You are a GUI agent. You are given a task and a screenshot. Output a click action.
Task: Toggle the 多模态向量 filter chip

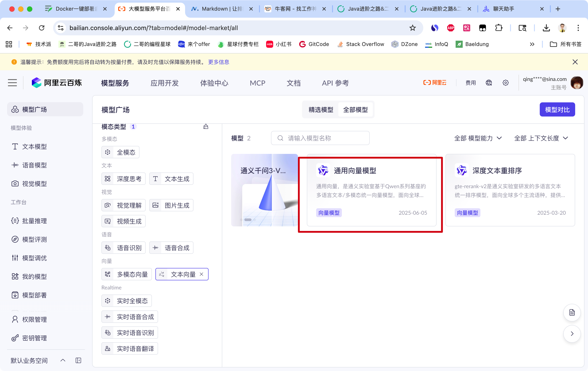pos(127,274)
